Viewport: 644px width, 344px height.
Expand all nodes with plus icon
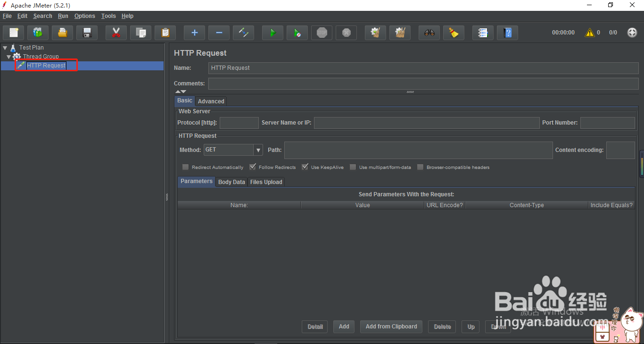[x=195, y=33]
